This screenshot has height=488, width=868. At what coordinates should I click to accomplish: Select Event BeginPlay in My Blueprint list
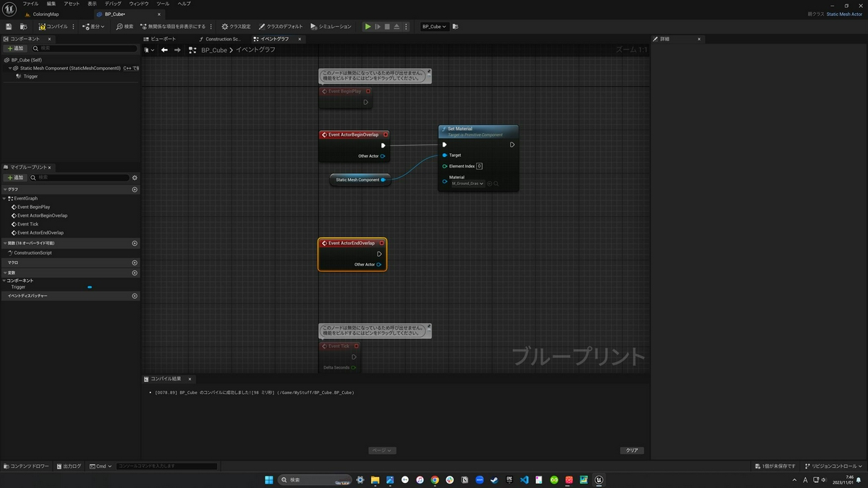pyautogui.click(x=33, y=207)
